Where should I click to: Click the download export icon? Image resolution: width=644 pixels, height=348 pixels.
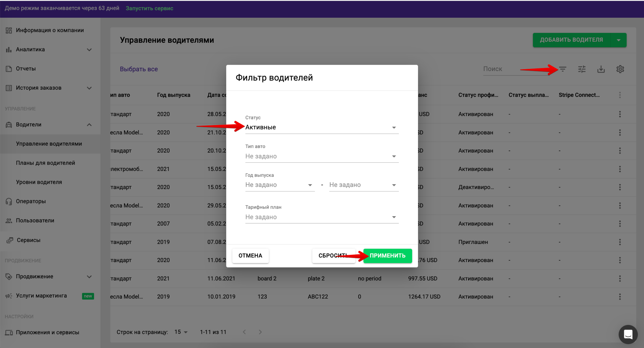pyautogui.click(x=601, y=69)
